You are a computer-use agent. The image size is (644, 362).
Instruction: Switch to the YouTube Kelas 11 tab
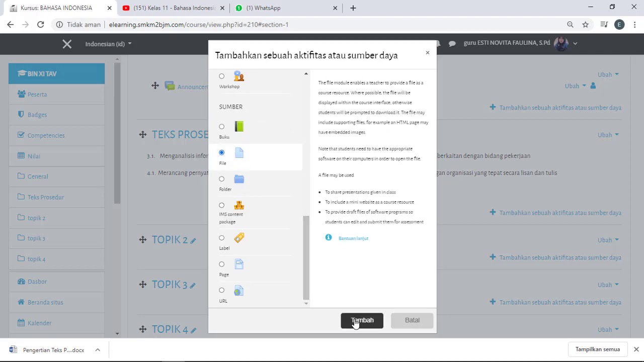pyautogui.click(x=173, y=8)
